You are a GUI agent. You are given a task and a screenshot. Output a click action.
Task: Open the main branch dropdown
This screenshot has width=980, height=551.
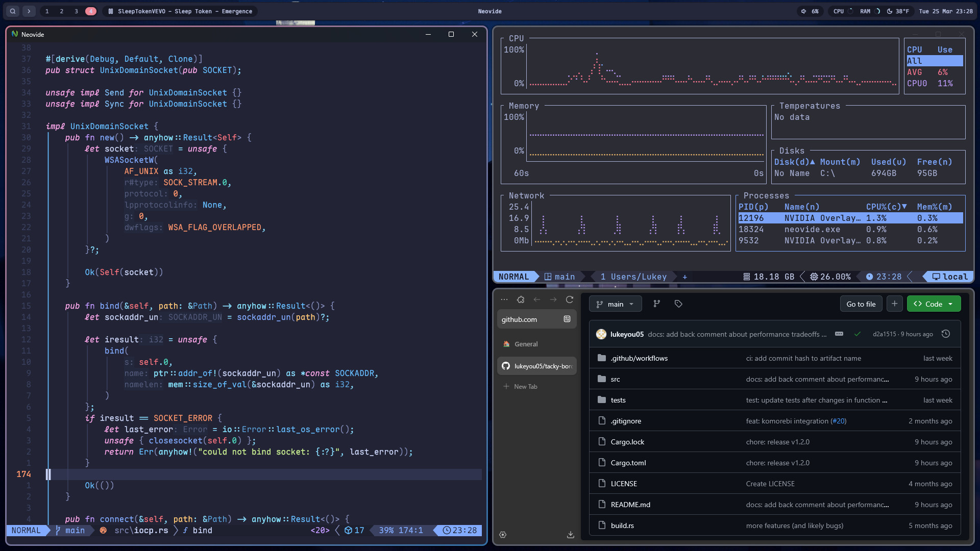tap(615, 304)
